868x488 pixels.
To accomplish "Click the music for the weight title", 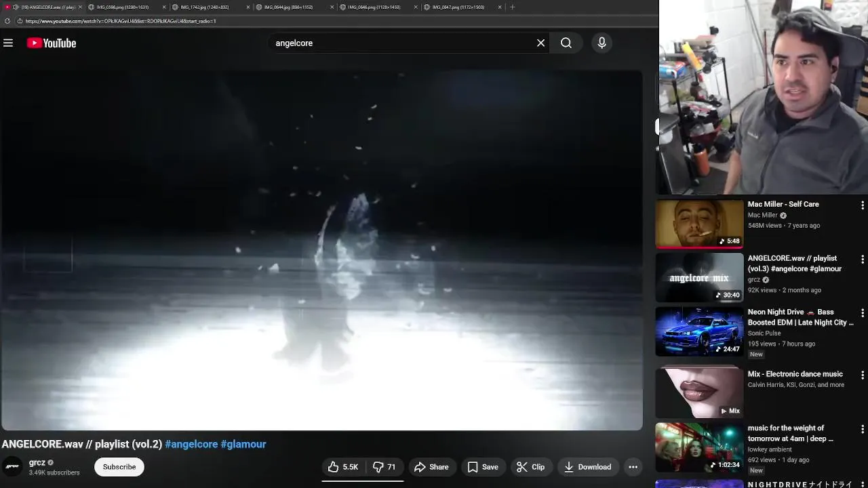I will point(791,433).
